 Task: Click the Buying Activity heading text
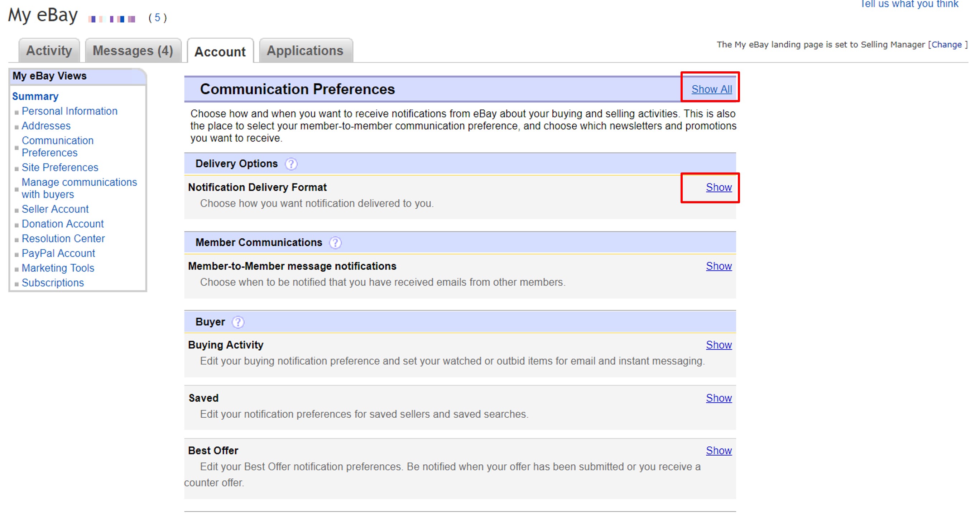pyautogui.click(x=226, y=345)
